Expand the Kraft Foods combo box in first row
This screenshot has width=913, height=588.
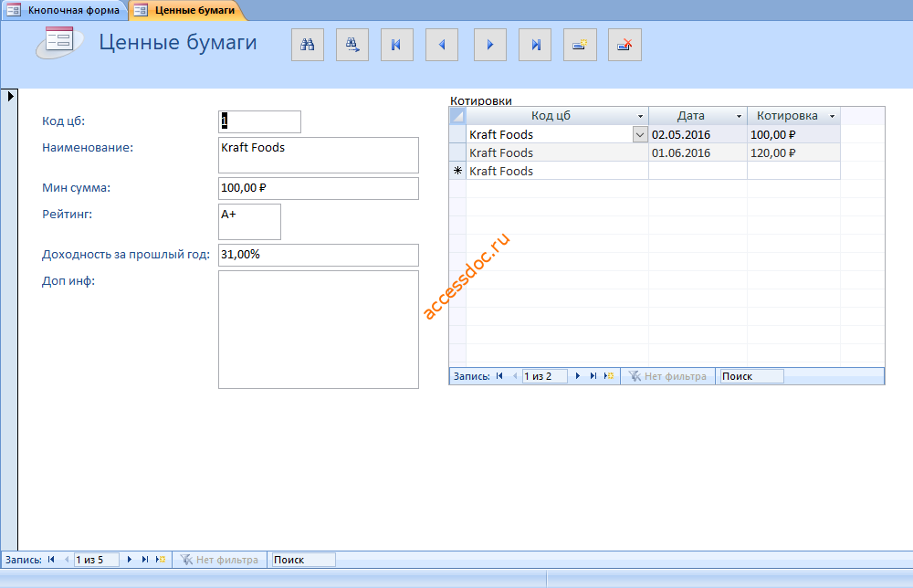click(x=640, y=135)
